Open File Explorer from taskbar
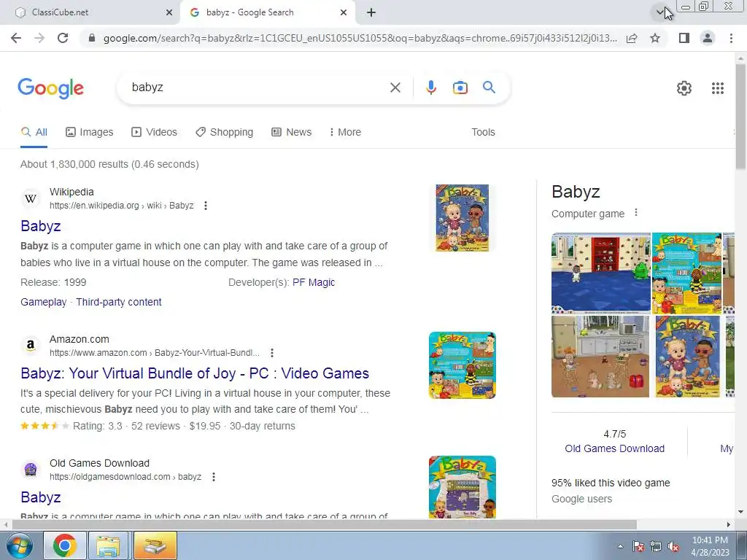Screen dimensions: 747x560 (109, 545)
